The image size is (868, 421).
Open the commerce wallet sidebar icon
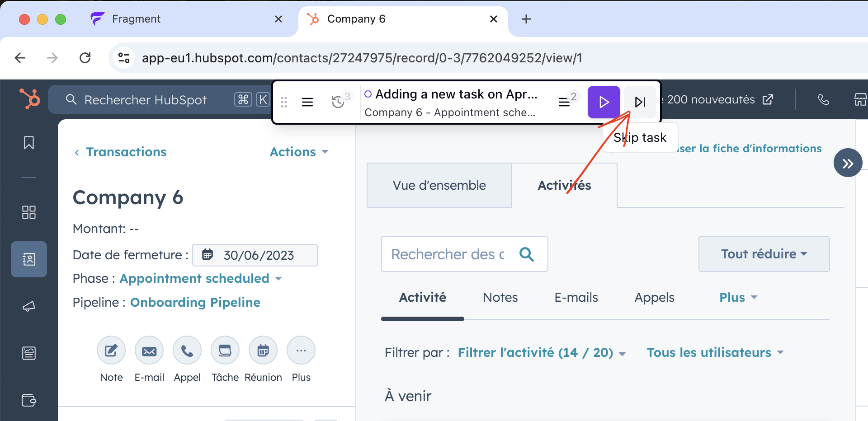pos(29,400)
